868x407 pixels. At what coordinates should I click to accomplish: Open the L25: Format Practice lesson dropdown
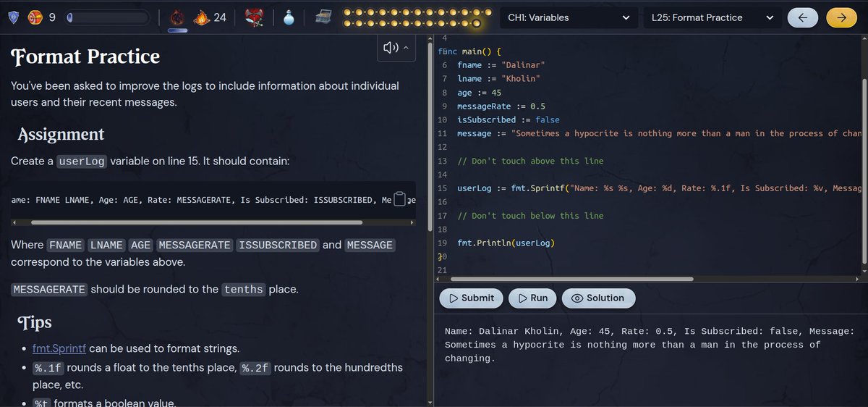(712, 17)
